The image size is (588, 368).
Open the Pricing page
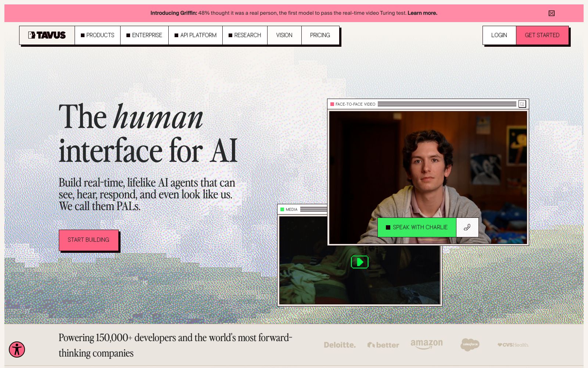[x=320, y=35]
